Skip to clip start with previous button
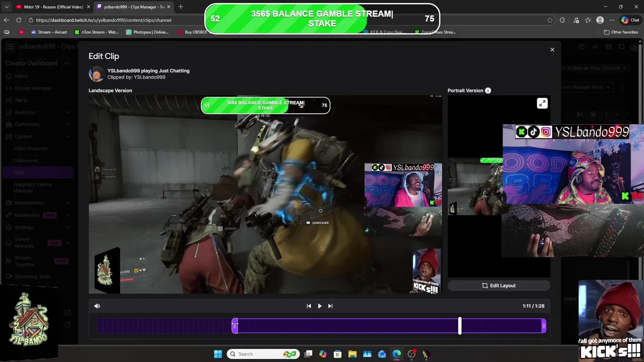The image size is (644, 362). tap(309, 306)
